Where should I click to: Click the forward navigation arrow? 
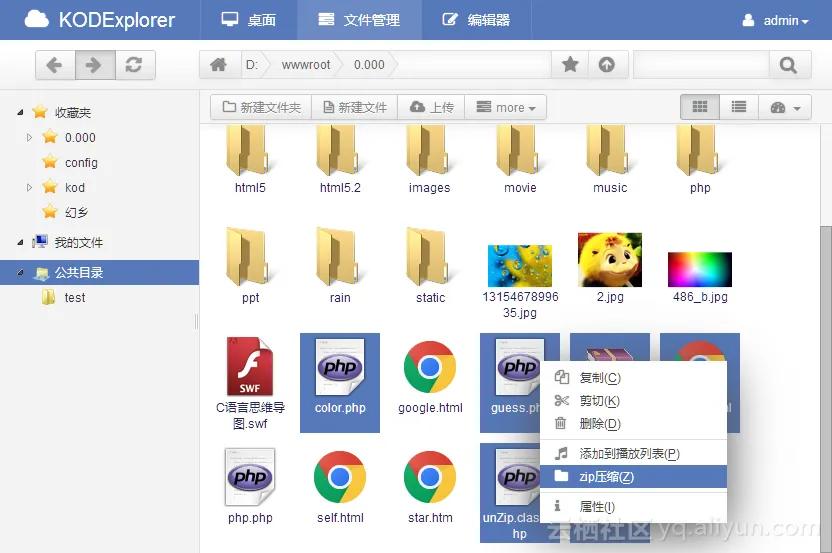click(x=94, y=65)
